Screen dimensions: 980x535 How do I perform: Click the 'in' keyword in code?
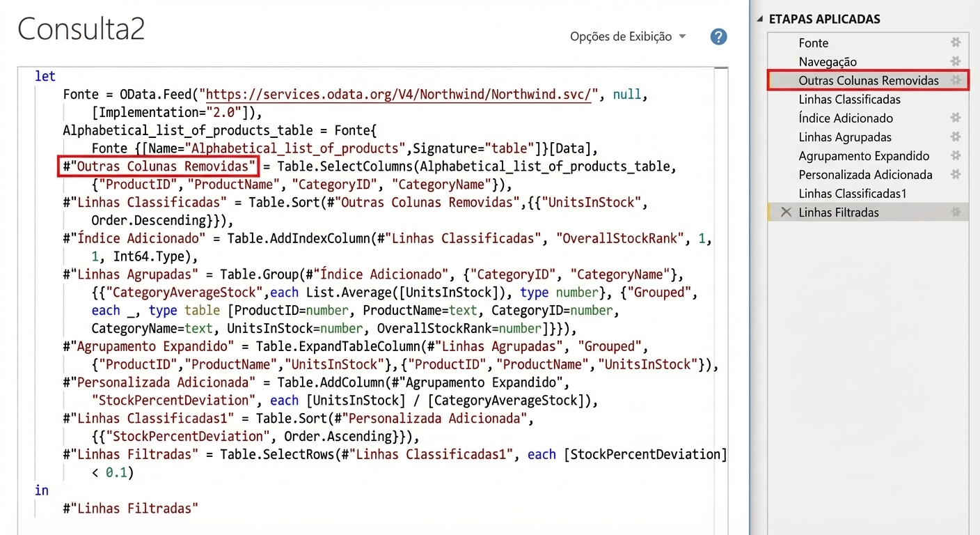tap(42, 490)
